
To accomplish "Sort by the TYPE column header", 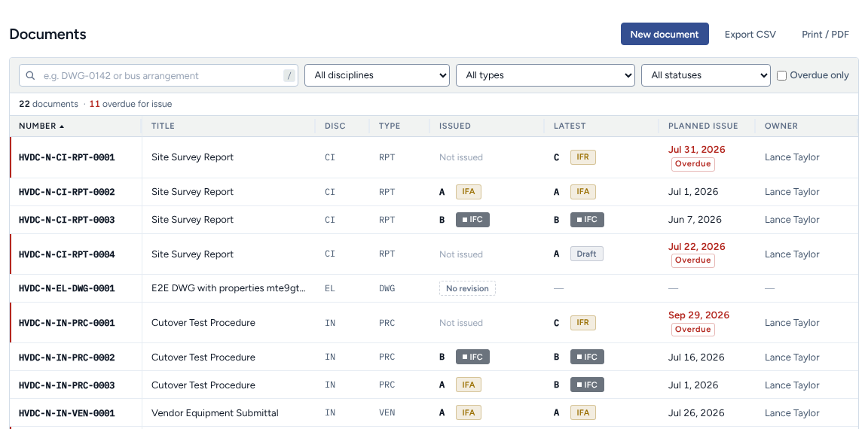I will click(389, 126).
